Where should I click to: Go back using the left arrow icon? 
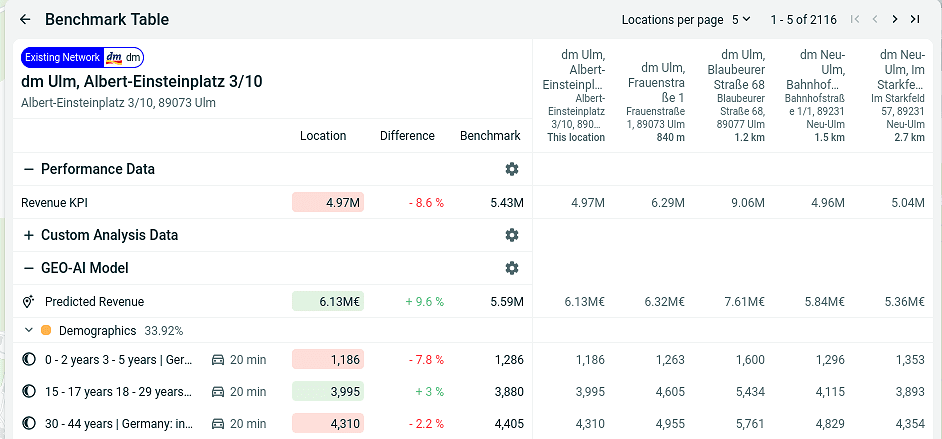[x=25, y=19]
